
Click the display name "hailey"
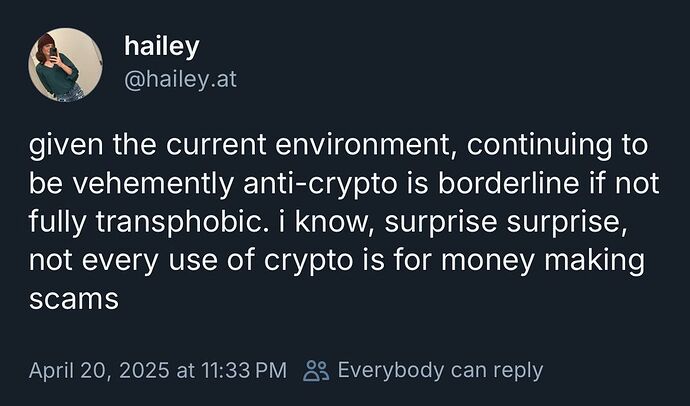pyautogui.click(x=161, y=46)
